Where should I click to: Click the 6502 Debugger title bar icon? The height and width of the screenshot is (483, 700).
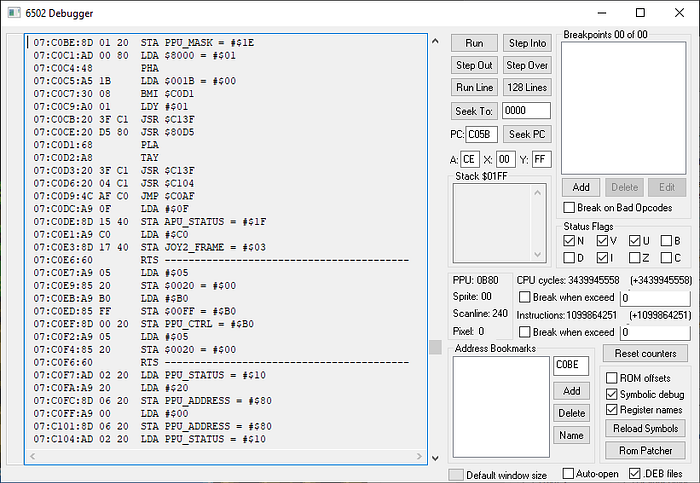14,12
